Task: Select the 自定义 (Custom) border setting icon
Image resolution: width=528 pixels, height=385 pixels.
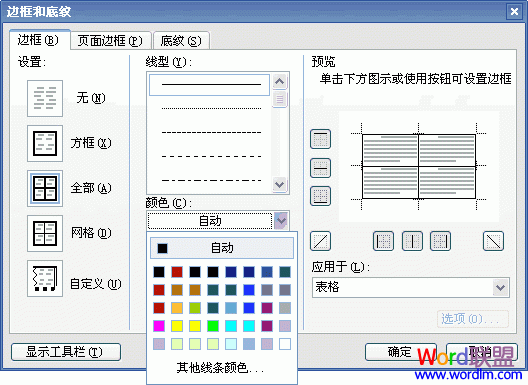Action: tap(45, 279)
